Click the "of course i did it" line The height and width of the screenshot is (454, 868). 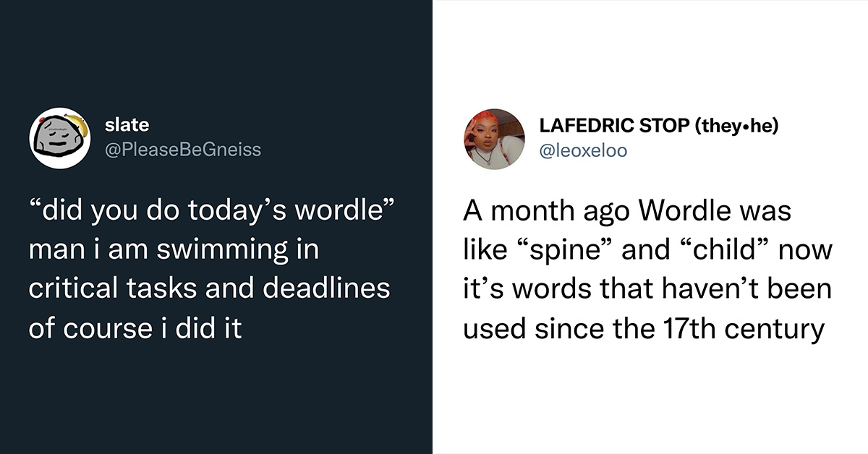(x=135, y=327)
